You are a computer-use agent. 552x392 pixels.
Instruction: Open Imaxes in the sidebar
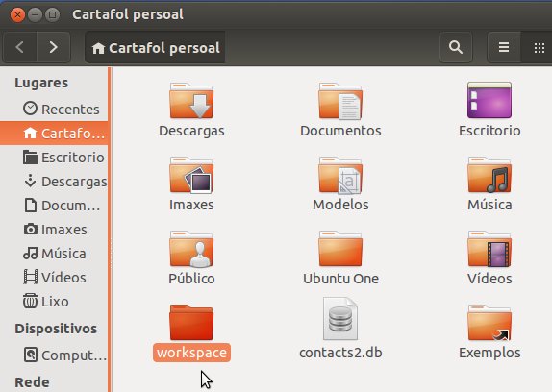54,230
